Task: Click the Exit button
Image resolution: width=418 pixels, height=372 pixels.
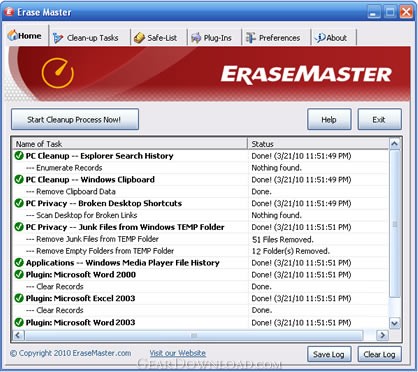Action: click(x=379, y=119)
